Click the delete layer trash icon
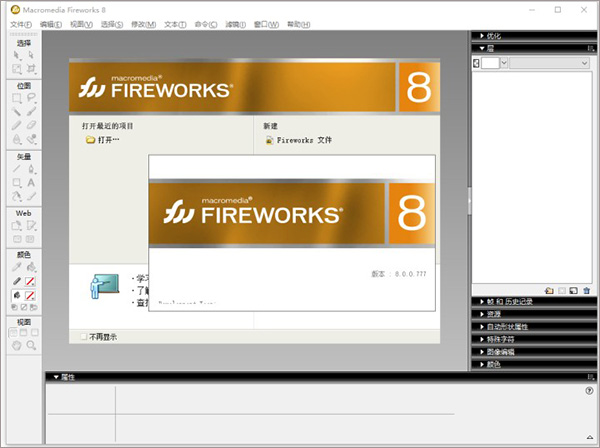Screen dimensions: 600x448 586,290
